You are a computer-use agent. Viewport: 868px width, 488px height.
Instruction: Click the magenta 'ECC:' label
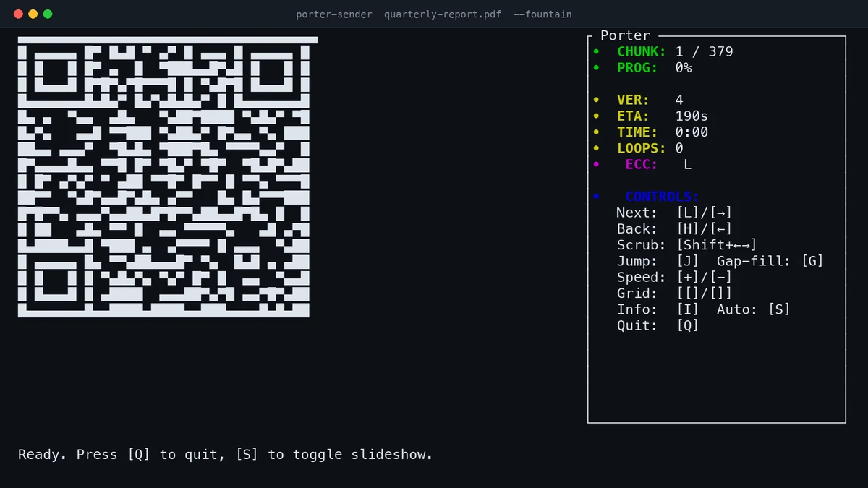pyautogui.click(x=642, y=164)
